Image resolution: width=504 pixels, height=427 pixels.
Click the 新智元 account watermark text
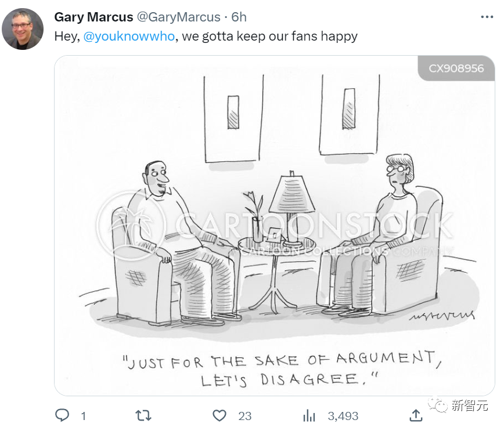point(471,406)
